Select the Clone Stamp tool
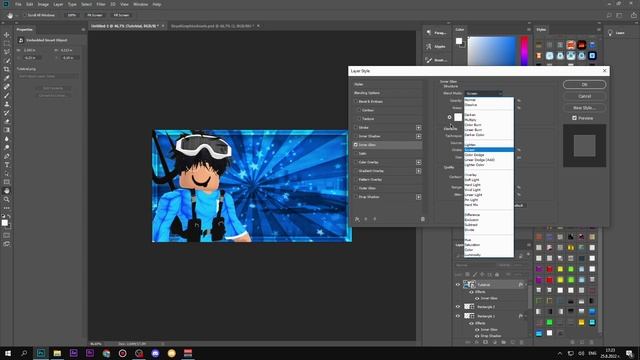 7,104
